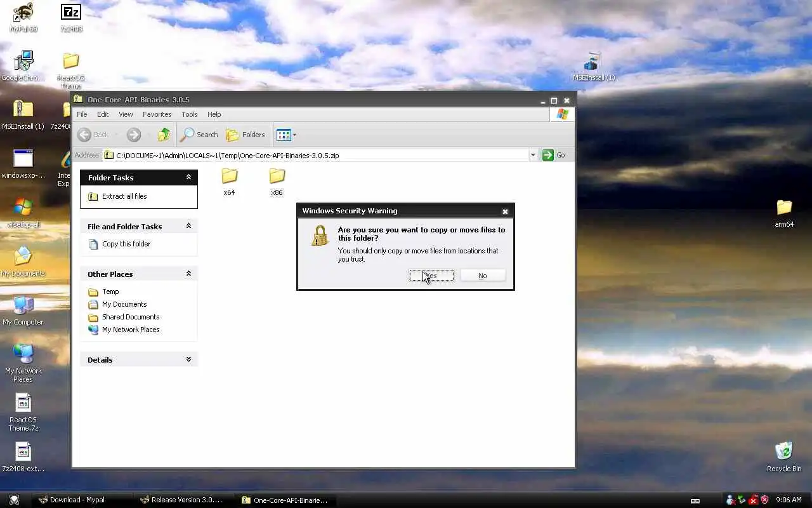Open the Favorites menu
Viewport: 812px width, 508px height.
coord(157,114)
